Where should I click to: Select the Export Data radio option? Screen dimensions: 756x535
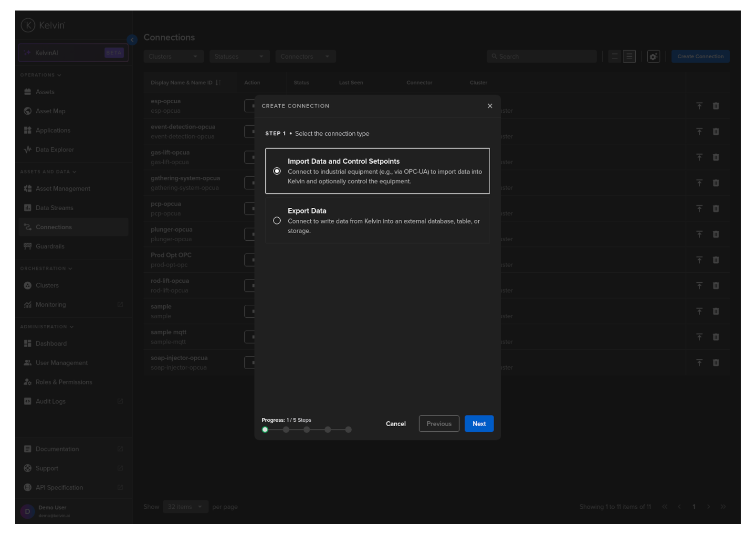pyautogui.click(x=277, y=221)
